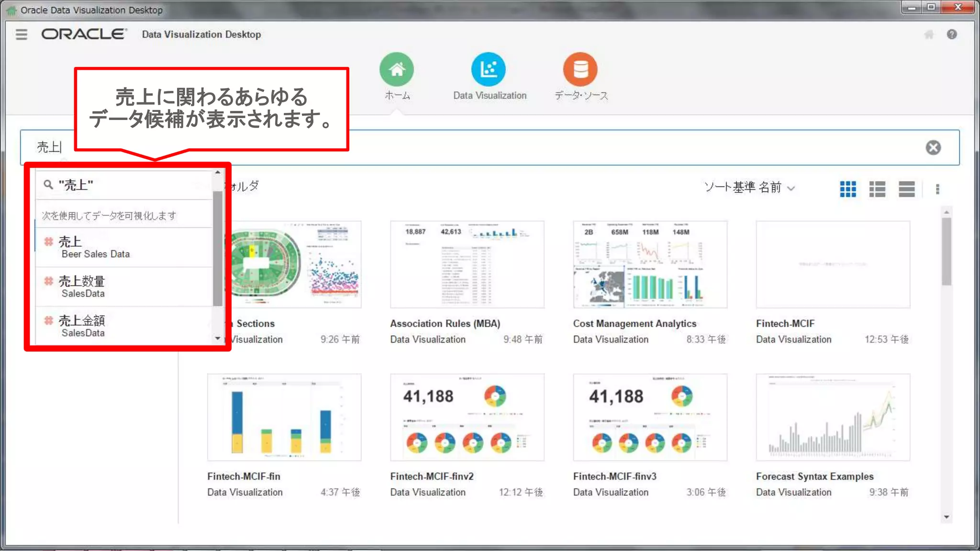
Task: Click the データ・ソース tab label
Action: click(581, 96)
